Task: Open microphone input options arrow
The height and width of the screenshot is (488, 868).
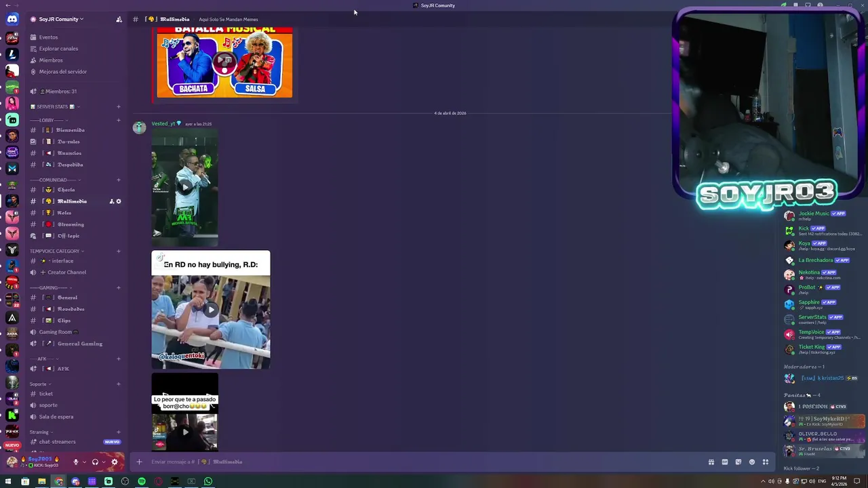Action: pos(84,462)
